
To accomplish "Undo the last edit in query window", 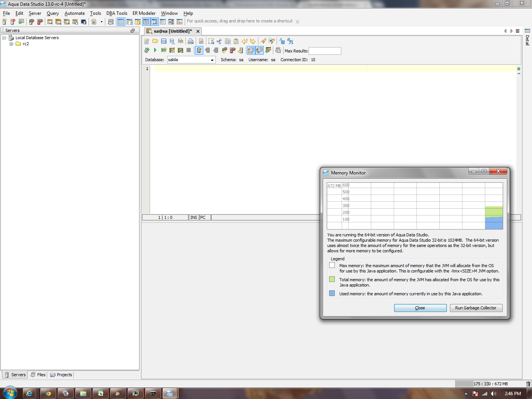I will pyautogui.click(x=244, y=41).
